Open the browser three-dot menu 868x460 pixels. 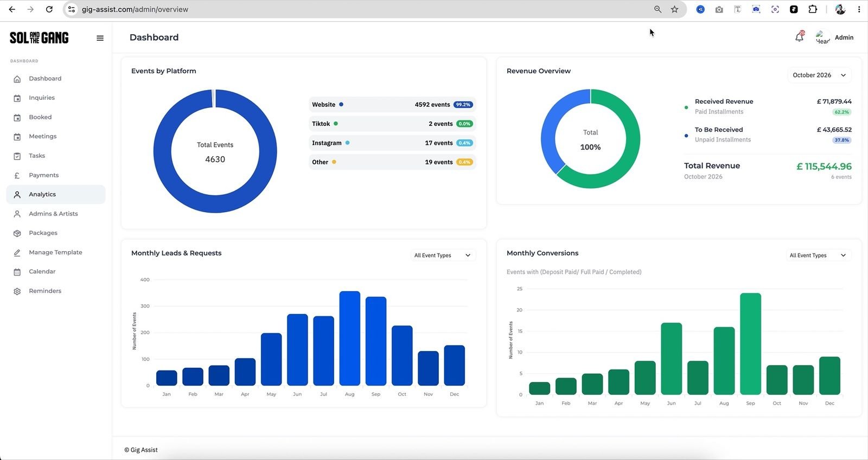[x=859, y=9]
